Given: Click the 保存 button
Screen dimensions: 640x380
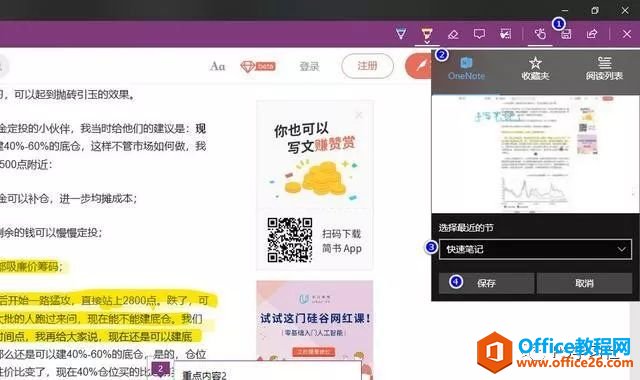Looking at the screenshot, I should (x=486, y=283).
